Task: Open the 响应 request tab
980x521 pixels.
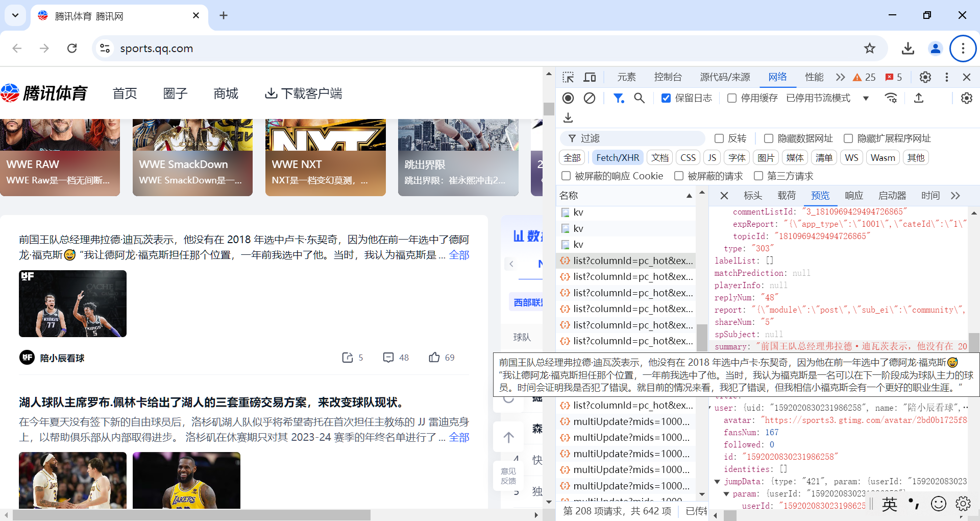Action: click(854, 196)
